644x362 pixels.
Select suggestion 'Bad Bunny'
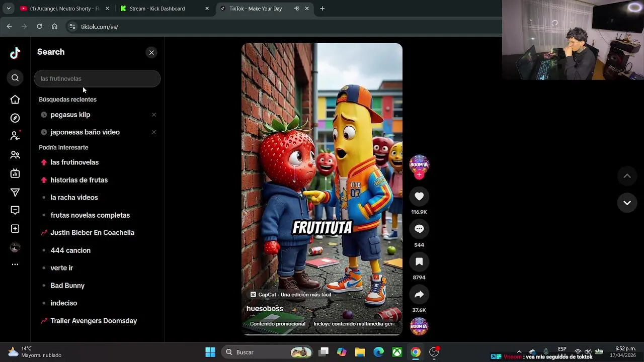(x=67, y=286)
